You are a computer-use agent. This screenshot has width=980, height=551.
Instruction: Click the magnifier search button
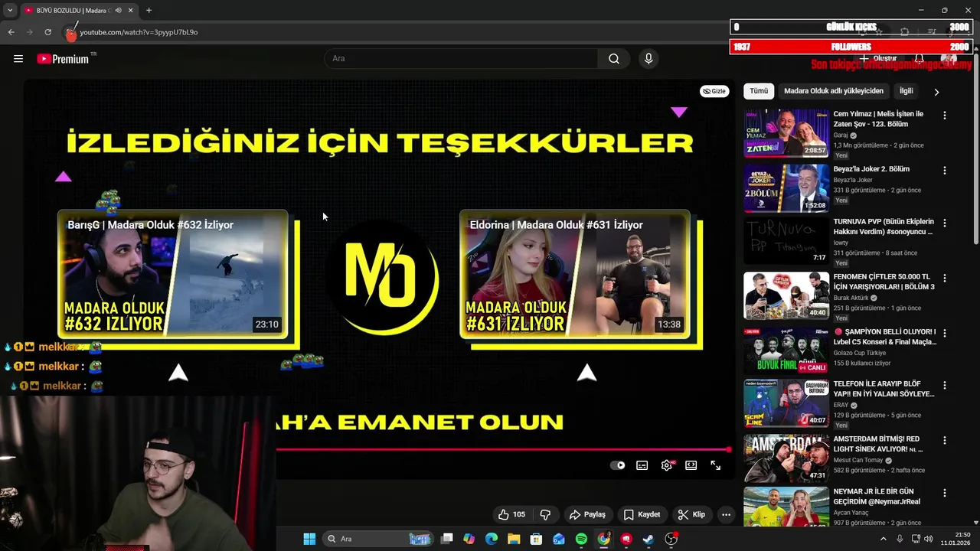click(x=614, y=59)
